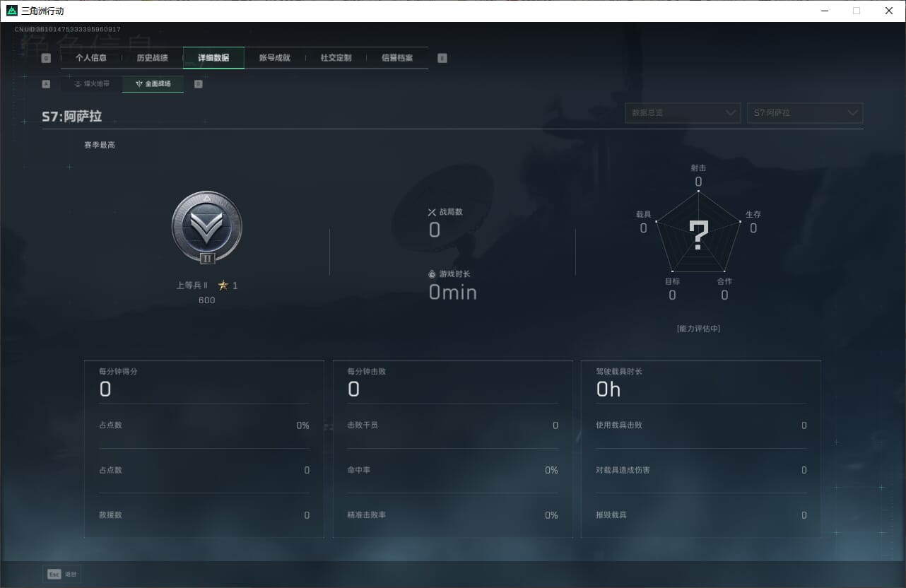The height and width of the screenshot is (588, 906).
Task: Click the 上等兵 II rank medal badge
Action: 207,228
